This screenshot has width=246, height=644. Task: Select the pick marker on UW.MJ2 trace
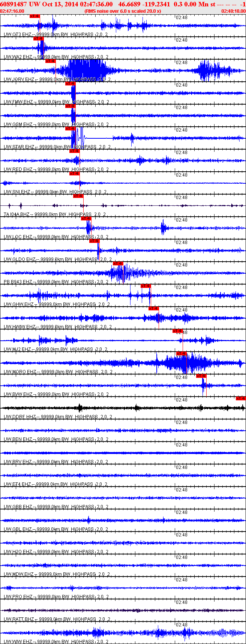[x=177, y=331]
